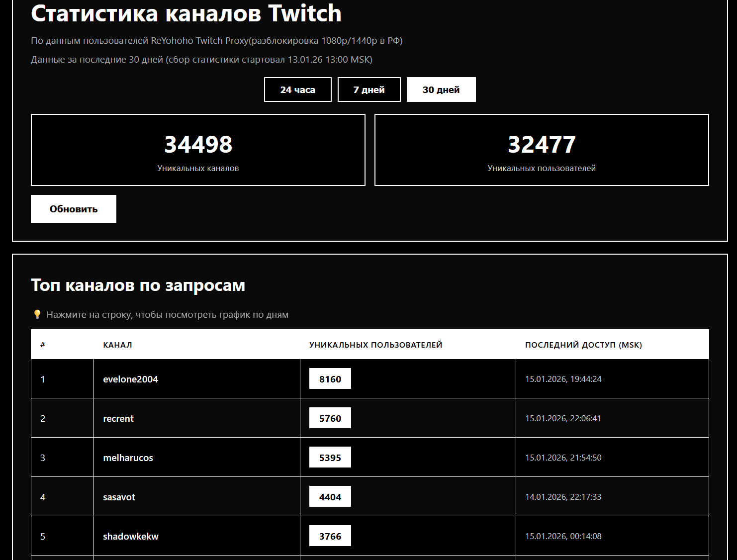Open the evelone2004 channel row
The image size is (737, 560).
click(x=370, y=379)
